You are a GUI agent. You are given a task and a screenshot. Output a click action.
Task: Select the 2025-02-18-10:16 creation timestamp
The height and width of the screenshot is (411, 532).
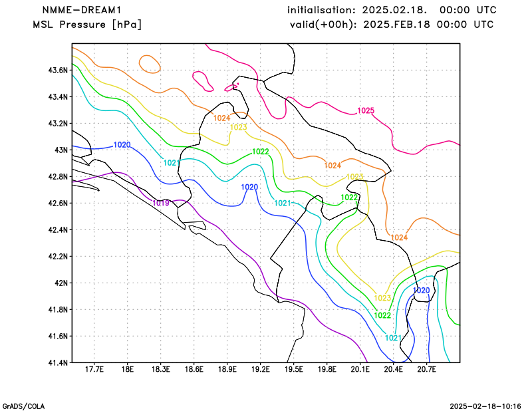[485, 406]
